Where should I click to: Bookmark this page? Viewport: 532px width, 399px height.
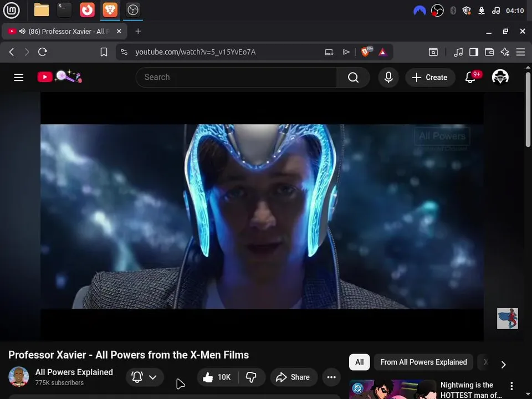[x=104, y=52]
